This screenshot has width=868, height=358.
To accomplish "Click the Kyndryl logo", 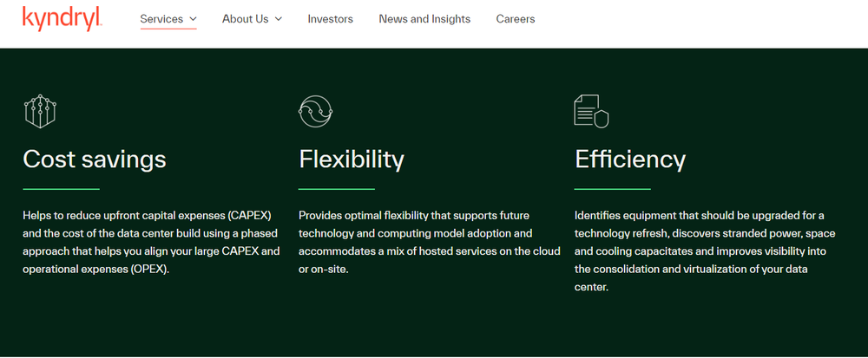I will click(x=62, y=18).
